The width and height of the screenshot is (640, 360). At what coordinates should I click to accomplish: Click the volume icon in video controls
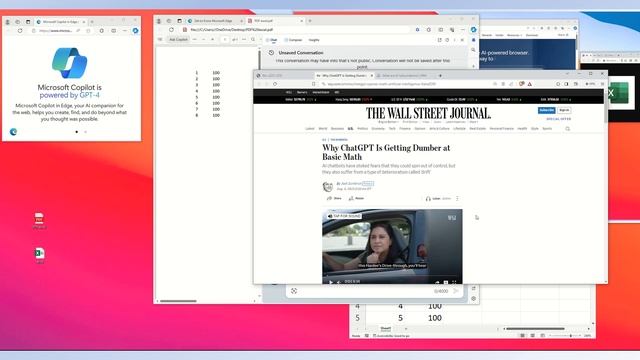pos(338,282)
